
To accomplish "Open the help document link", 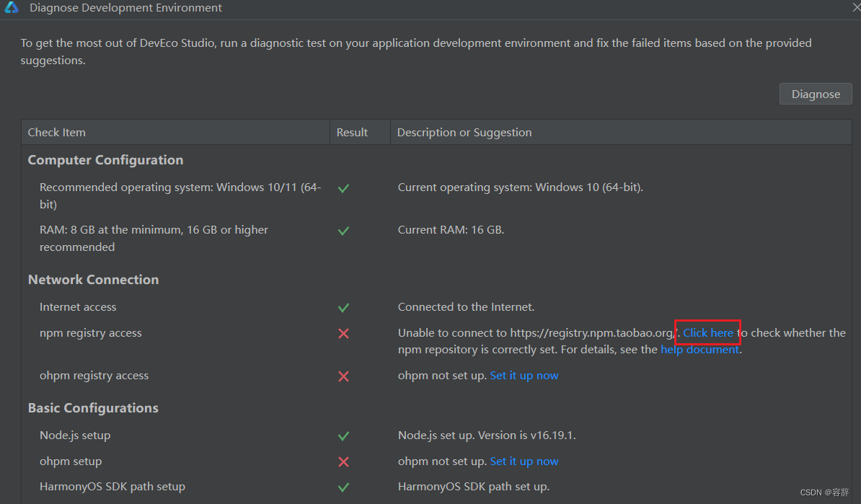I will tap(699, 349).
